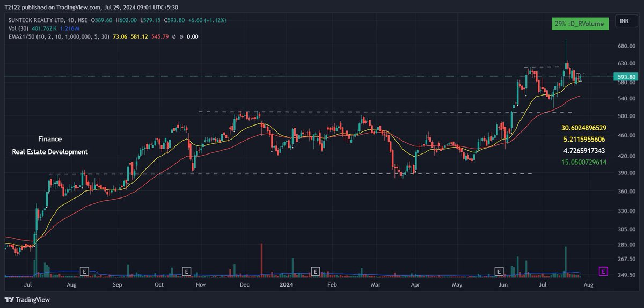Click the purple upcoming earnings E marker

pos(603,272)
